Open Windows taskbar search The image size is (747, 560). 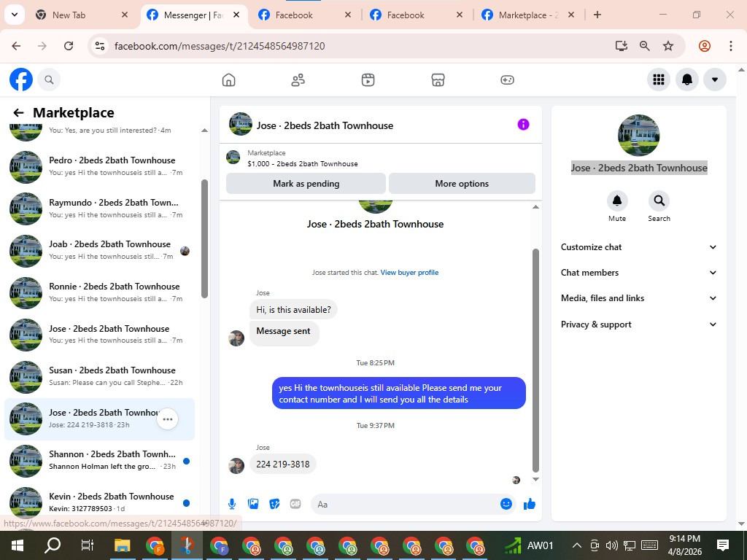pyautogui.click(x=53, y=545)
